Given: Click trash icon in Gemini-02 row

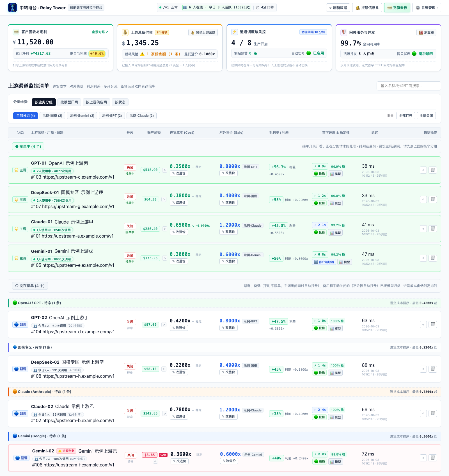Looking at the screenshot, I should point(433,458).
